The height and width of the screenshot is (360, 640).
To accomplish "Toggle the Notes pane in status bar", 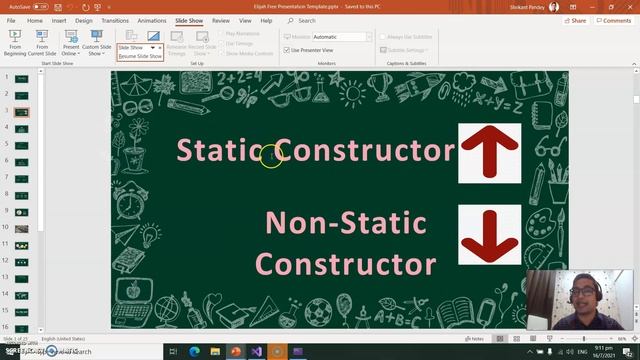I will (474, 339).
